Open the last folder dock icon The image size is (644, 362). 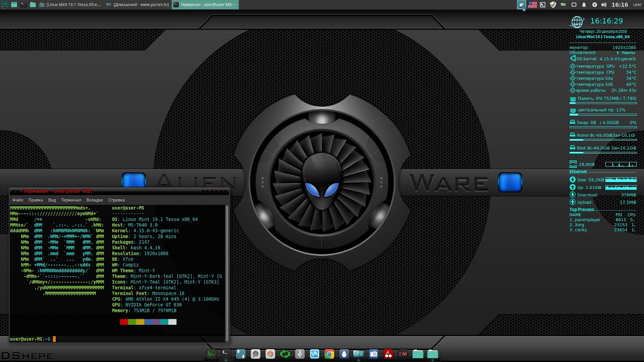coord(433,354)
